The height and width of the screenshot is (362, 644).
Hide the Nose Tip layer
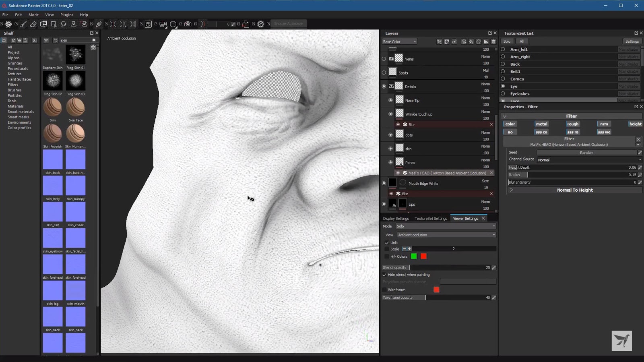click(x=390, y=100)
